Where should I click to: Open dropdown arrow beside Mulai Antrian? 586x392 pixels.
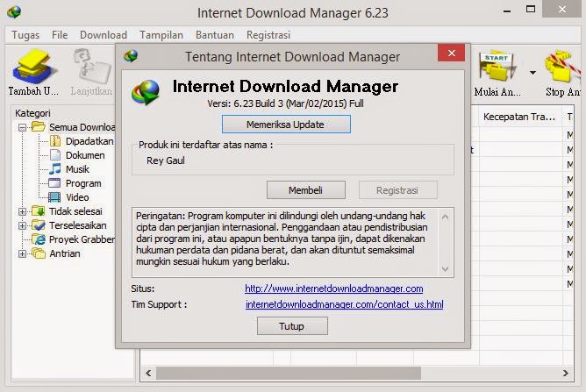[x=532, y=72]
